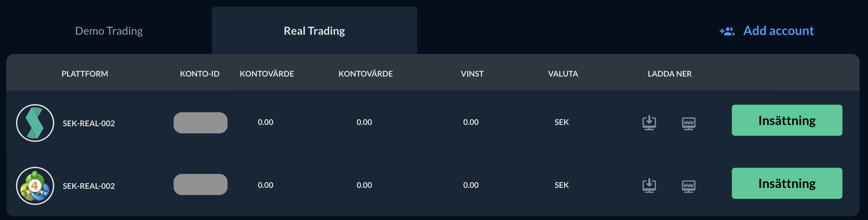The width and height of the screenshot is (868, 220).
Task: Click the hidden account ID in the MetaTrader 4 row
Action: pyautogui.click(x=200, y=184)
